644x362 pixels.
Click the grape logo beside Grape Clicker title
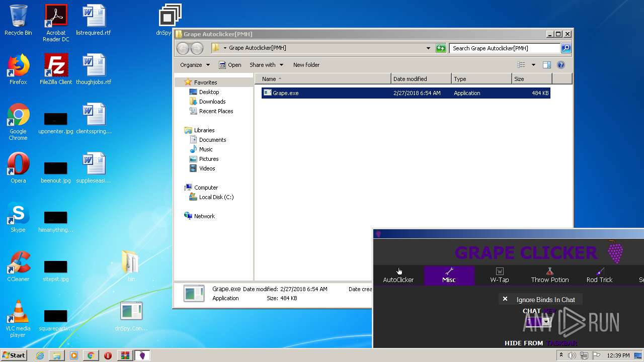pyautogui.click(x=615, y=251)
